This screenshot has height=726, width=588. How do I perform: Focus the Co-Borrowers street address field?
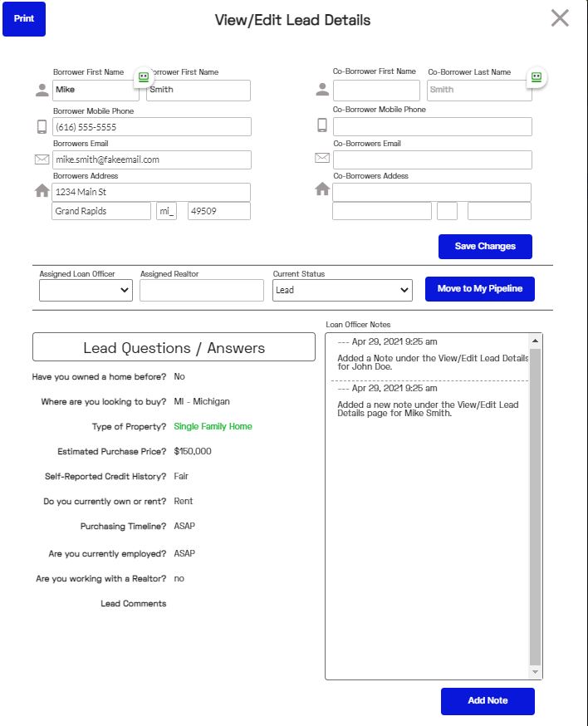pyautogui.click(x=432, y=192)
